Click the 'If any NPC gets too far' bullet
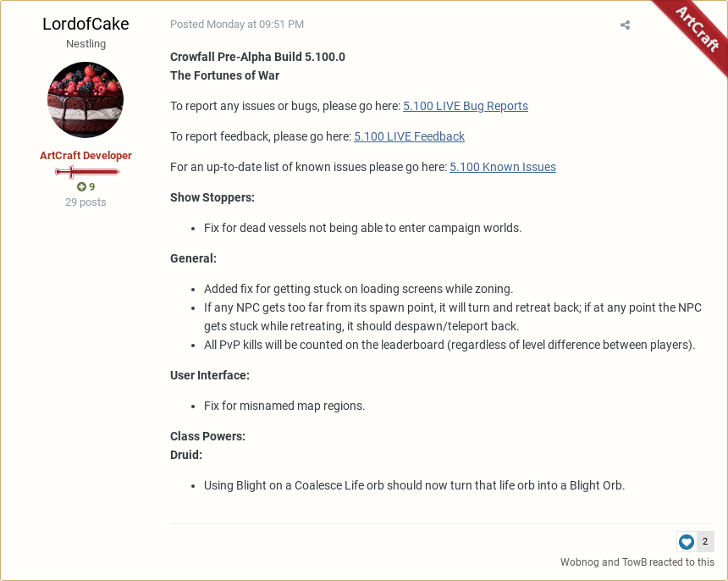 tap(453, 317)
